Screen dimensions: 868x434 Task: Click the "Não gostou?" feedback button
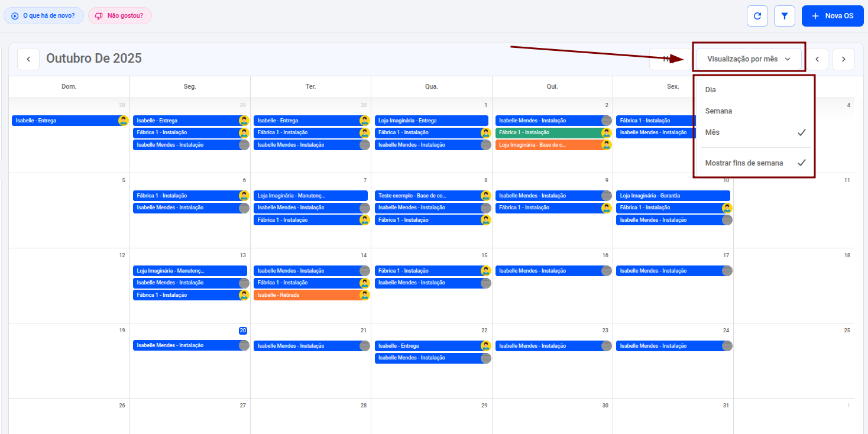pos(120,16)
